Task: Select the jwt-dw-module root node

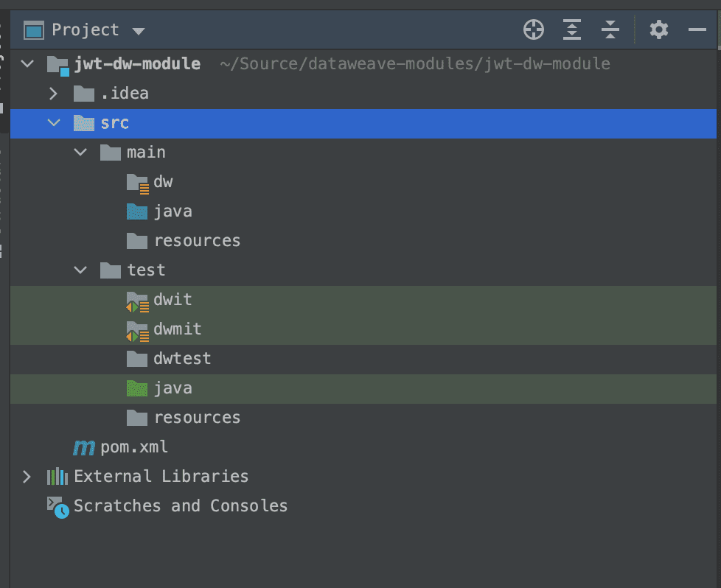Action: pos(136,63)
